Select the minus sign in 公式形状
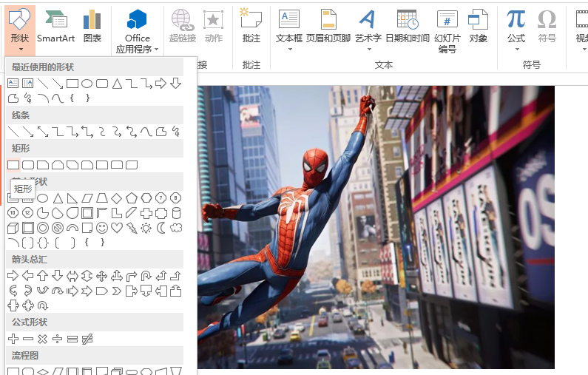Image resolution: width=588 pixels, height=375 pixels. point(28,339)
